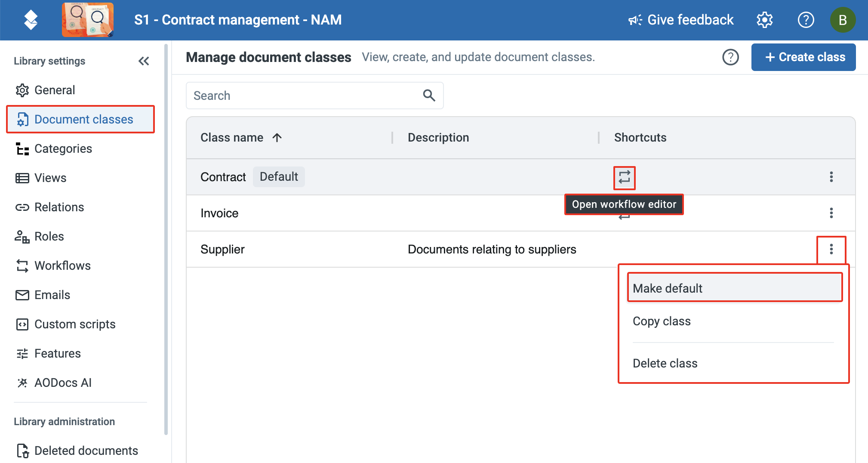
Task: Click the sidebar vertical scrollbar
Action: tap(166, 239)
